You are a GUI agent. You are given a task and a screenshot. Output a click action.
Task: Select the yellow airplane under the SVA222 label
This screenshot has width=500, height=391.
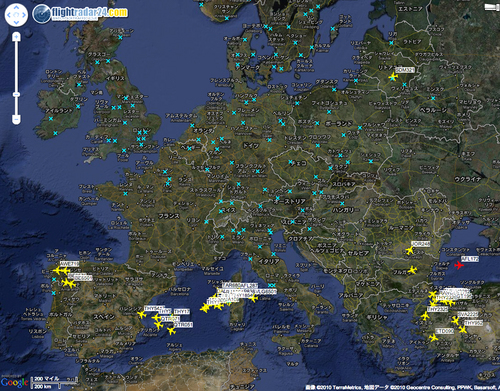tap(455, 320)
